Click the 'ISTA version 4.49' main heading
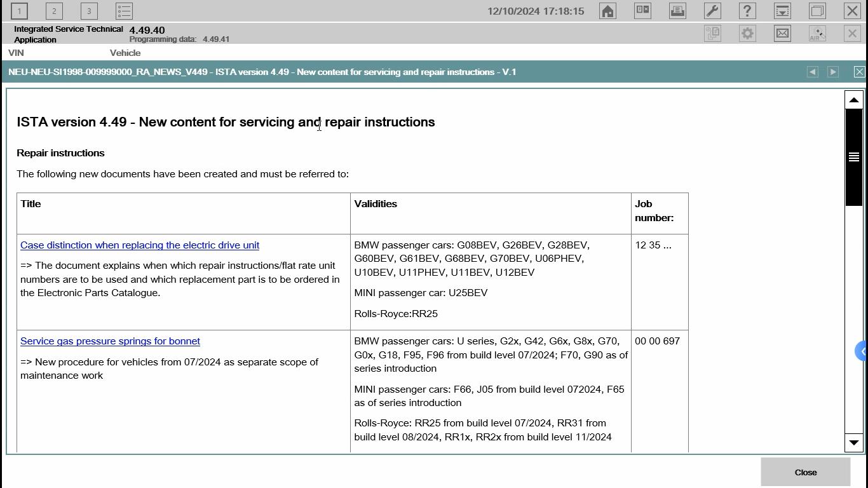 (226, 122)
